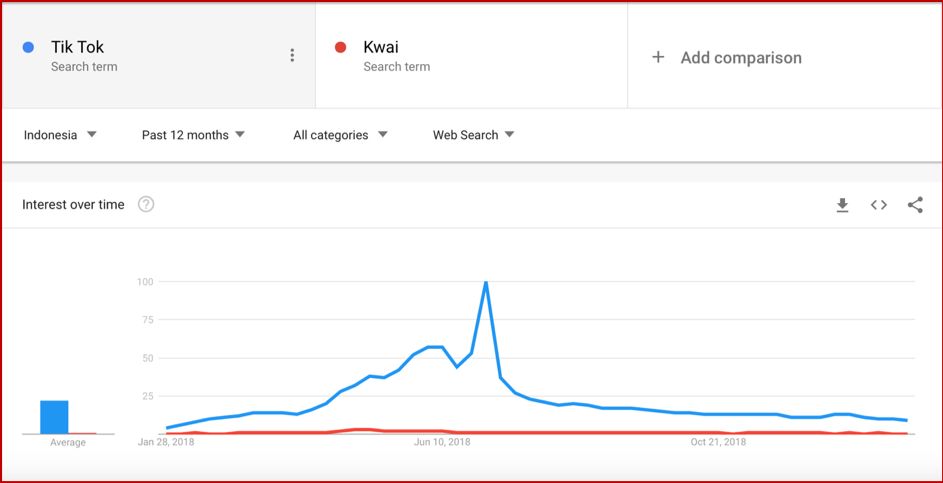Click the Tik Tok peak at 100
Image resolution: width=943 pixels, height=483 pixels.
486,283
